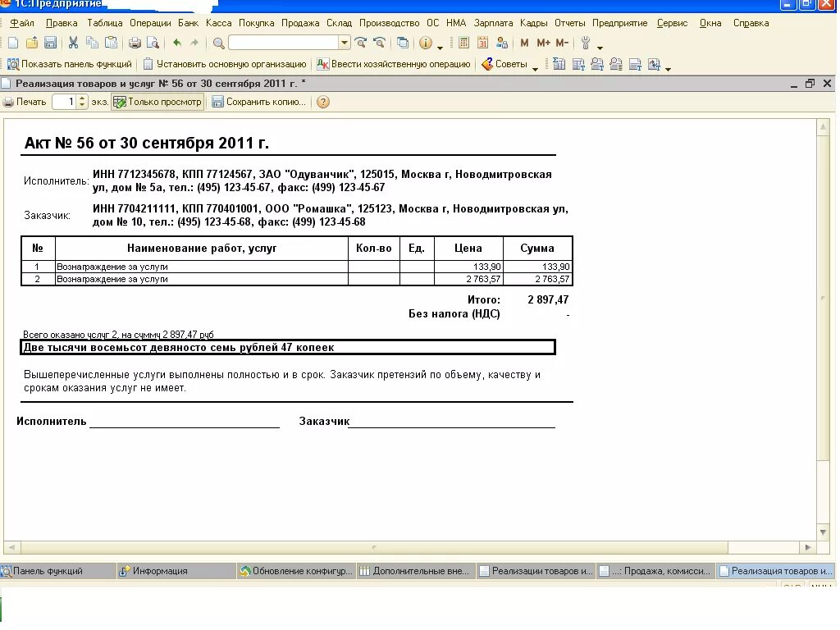Click the M+ memory add button
The image size is (840, 630).
click(x=543, y=43)
